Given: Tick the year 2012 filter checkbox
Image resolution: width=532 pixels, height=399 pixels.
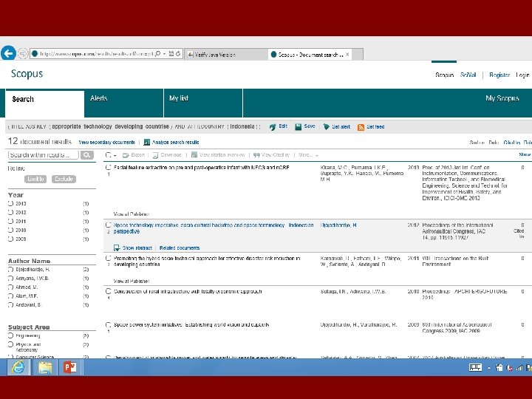Looking at the screenshot, I should click(x=10, y=212).
